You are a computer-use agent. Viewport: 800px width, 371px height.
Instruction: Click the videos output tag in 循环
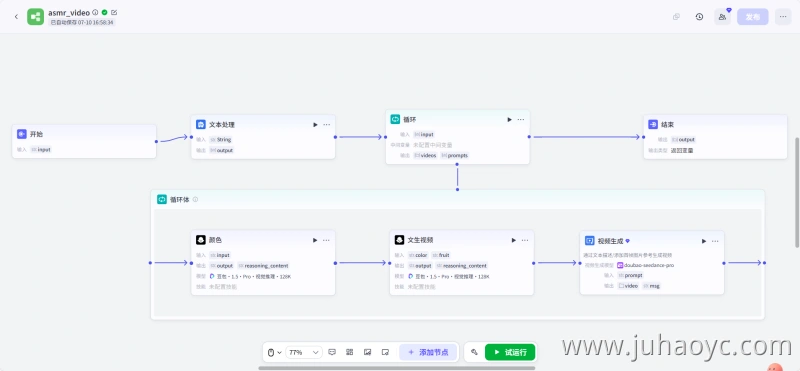[426, 155]
